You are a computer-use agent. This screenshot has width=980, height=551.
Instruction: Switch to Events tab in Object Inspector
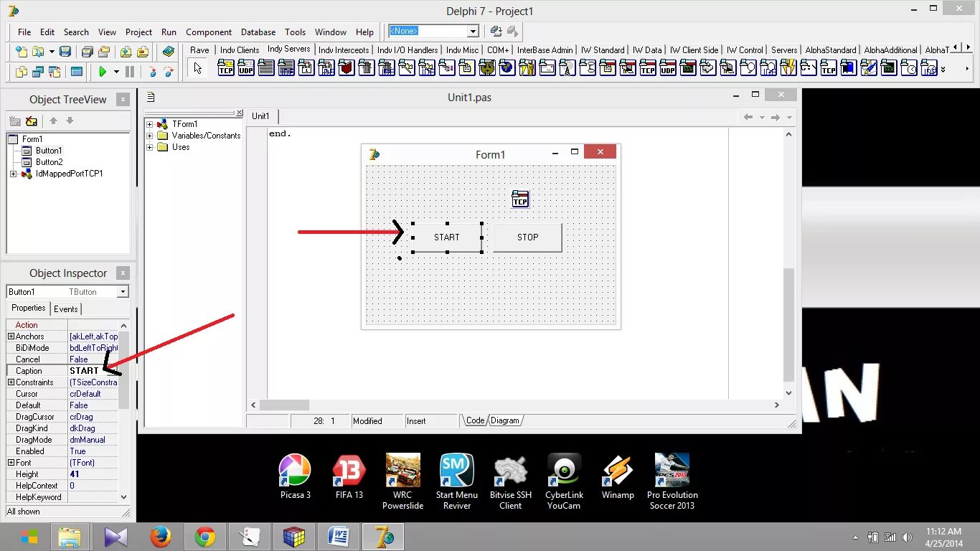(x=66, y=309)
